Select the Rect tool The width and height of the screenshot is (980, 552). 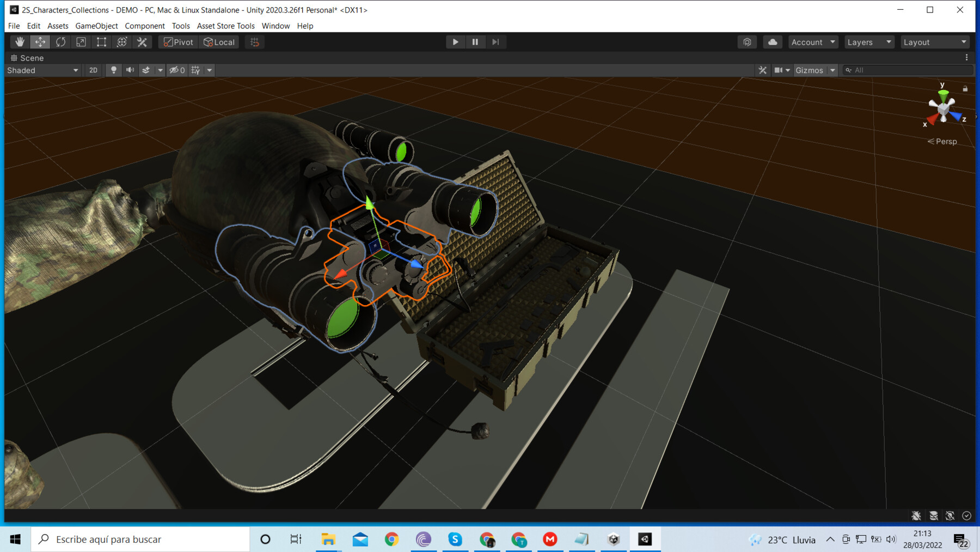(101, 42)
